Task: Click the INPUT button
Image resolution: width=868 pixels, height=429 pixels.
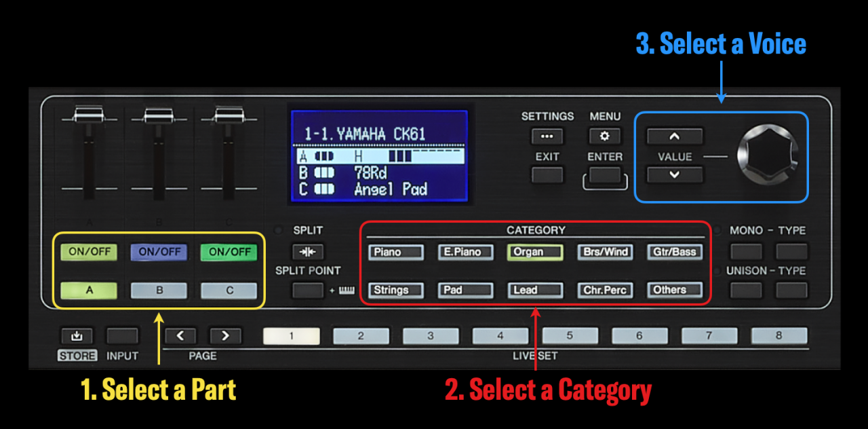Action: pyautogui.click(x=122, y=335)
